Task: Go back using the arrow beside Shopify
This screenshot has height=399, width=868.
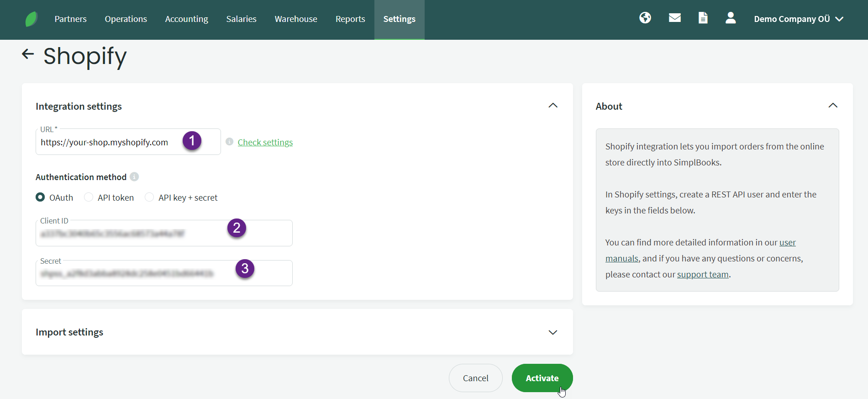Action: (x=28, y=54)
